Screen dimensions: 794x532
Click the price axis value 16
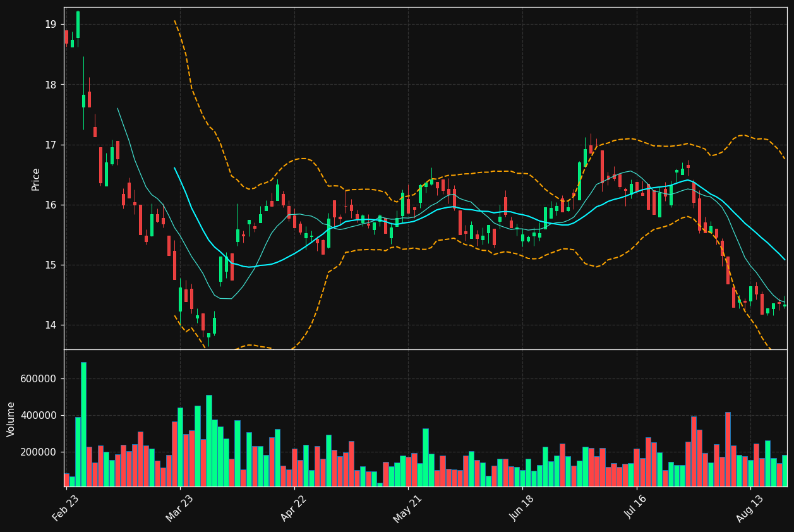tap(51, 205)
